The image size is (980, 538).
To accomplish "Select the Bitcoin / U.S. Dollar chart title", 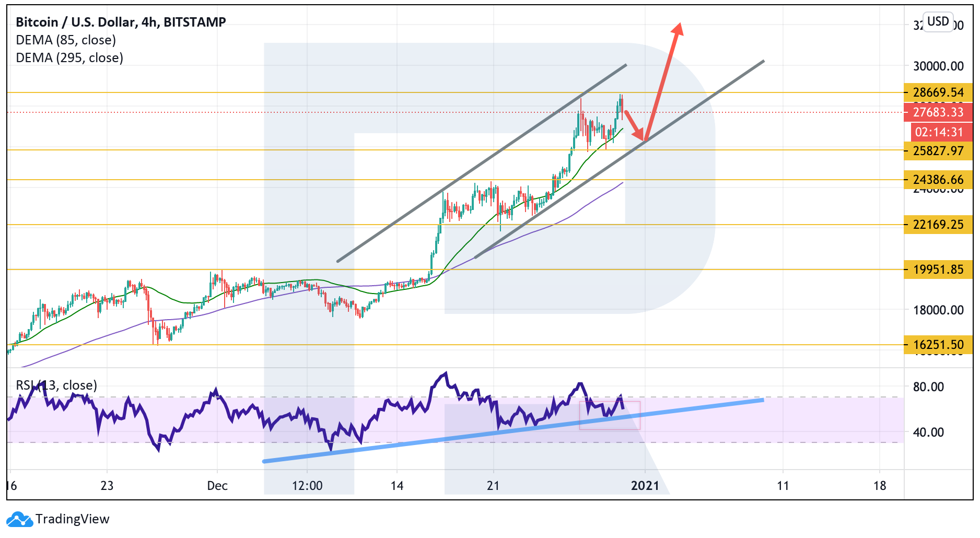I will pyautogui.click(x=121, y=22).
